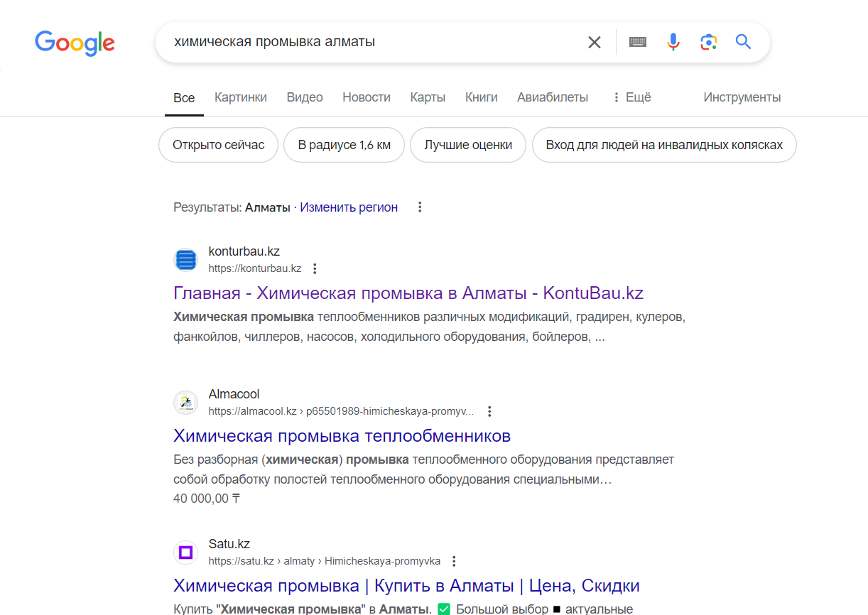The image size is (868, 615).
Task: Click the Google logo
Action: tap(75, 43)
